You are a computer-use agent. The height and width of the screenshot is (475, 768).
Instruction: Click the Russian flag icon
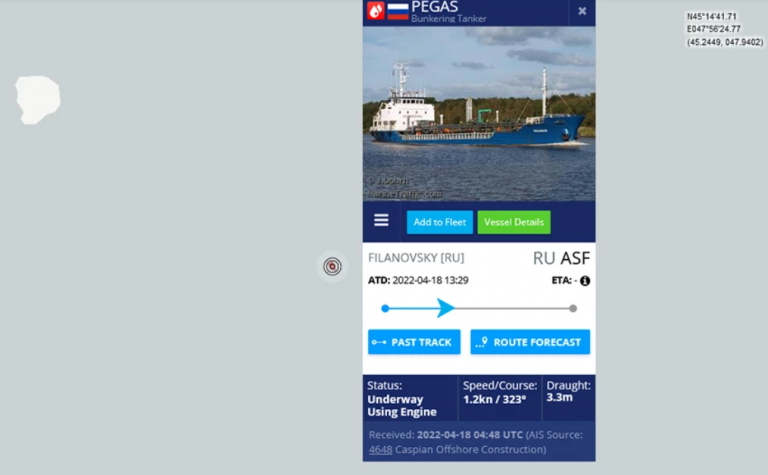point(398,10)
